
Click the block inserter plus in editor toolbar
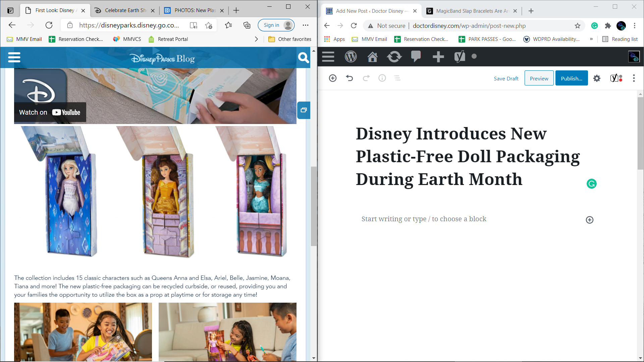coord(333,78)
